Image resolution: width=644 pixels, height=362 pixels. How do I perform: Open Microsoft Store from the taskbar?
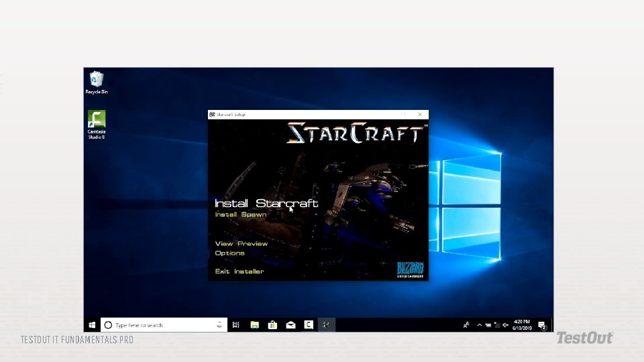coord(272,325)
